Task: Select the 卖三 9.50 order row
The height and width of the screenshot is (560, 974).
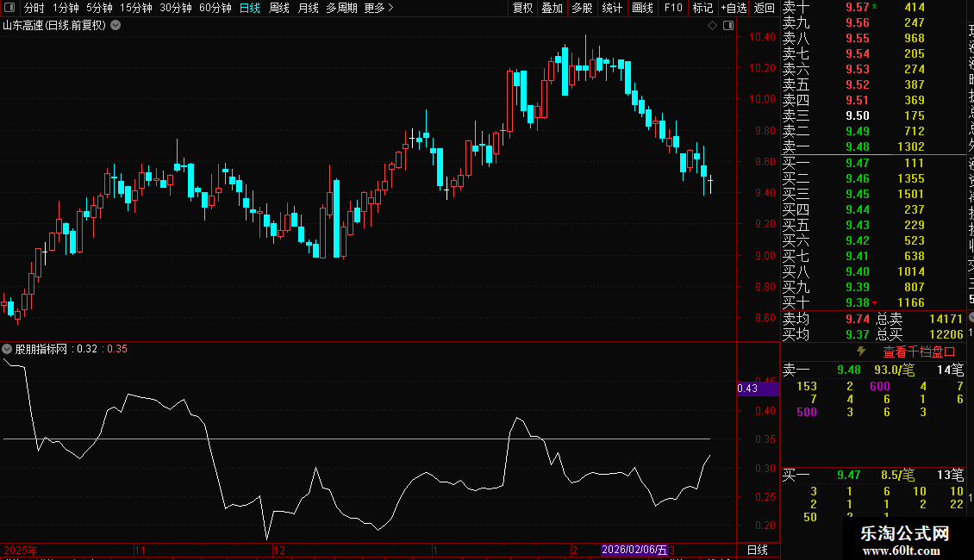Action: coord(873,115)
